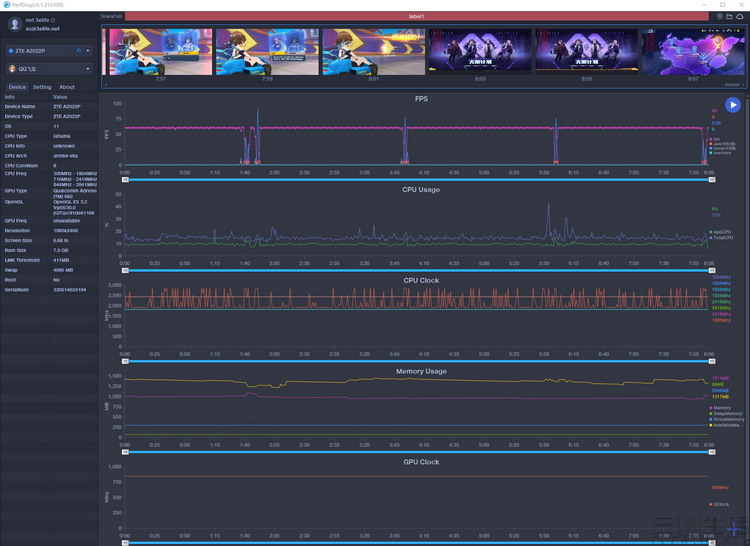This screenshot has height=546, width=750.
Task: Click the LMK Threshold value 411MB
Action: coord(61,260)
